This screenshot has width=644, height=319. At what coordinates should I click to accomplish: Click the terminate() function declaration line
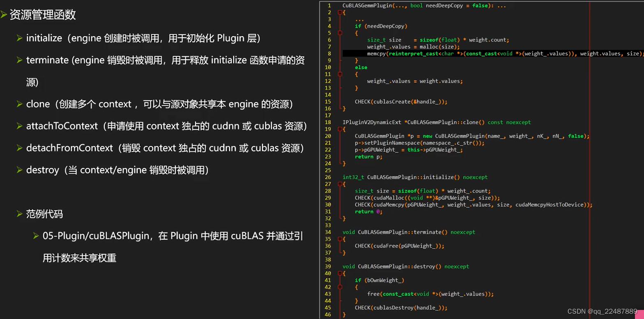click(x=409, y=232)
